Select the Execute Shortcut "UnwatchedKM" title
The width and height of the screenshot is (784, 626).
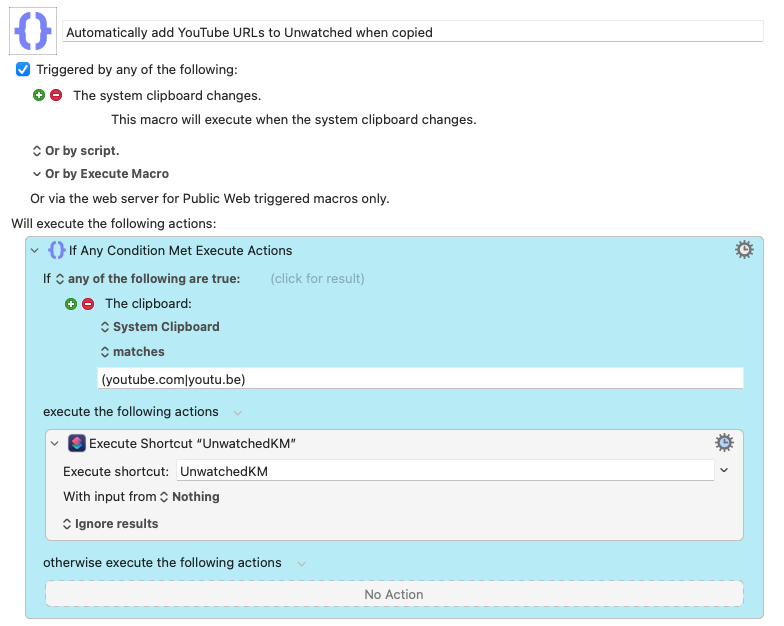(x=192, y=444)
